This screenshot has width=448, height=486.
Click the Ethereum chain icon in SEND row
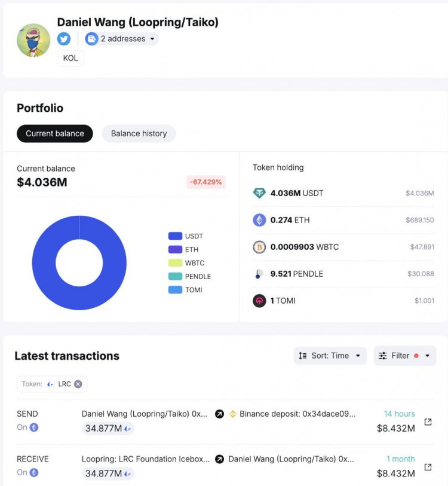[x=34, y=428]
